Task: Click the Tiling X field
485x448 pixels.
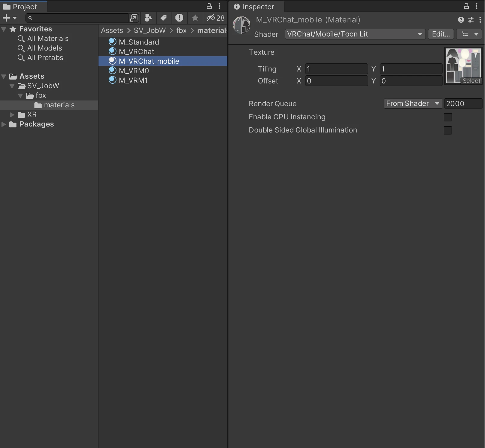Action: tap(337, 69)
